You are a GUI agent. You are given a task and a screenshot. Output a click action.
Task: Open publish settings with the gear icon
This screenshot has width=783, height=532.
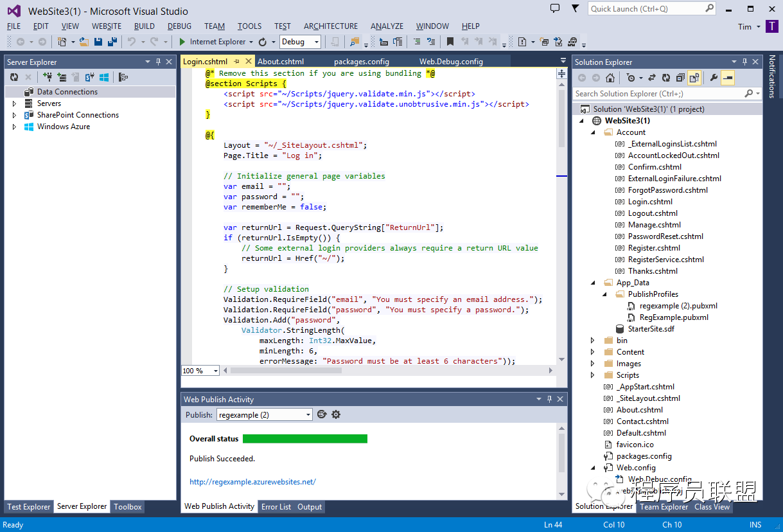pyautogui.click(x=335, y=414)
